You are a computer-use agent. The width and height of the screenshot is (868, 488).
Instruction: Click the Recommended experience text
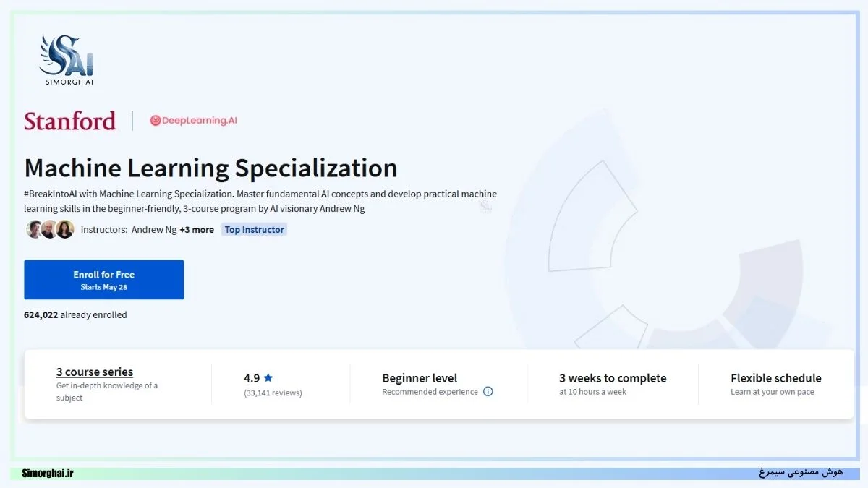tap(430, 392)
